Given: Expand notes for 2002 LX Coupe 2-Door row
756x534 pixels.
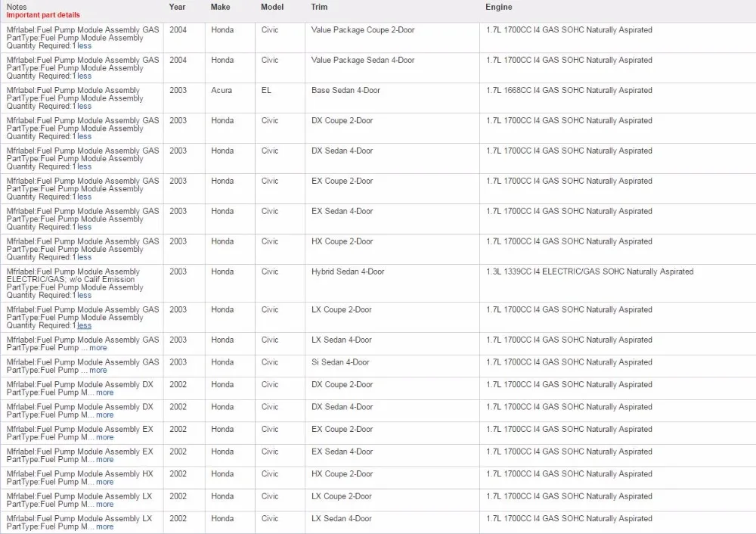Looking at the screenshot, I should pos(105,505).
